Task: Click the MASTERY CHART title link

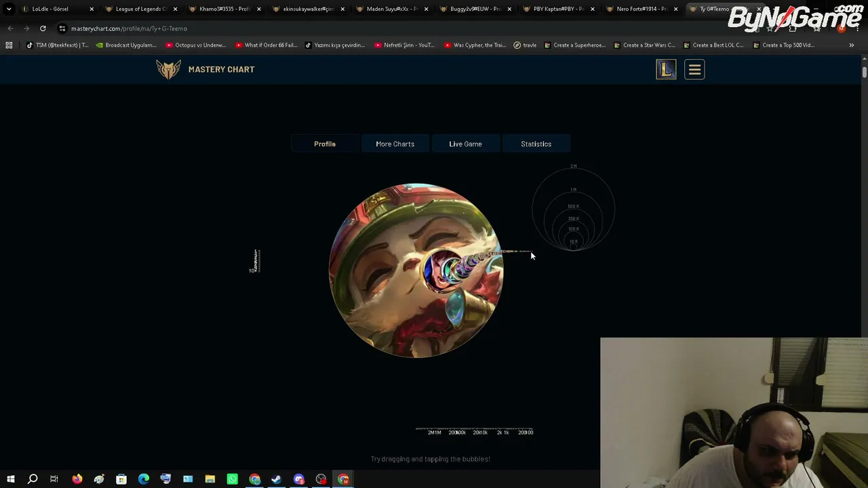Action: (221, 69)
